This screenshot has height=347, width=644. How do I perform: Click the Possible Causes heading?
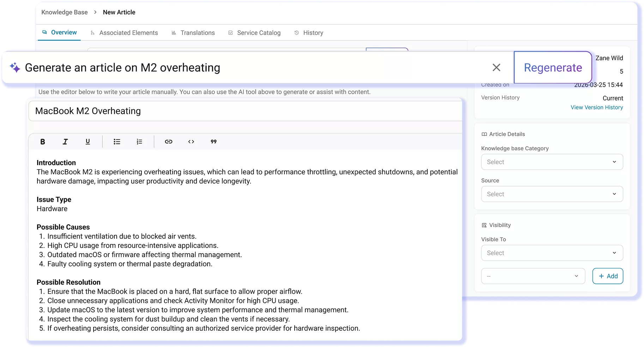(63, 227)
